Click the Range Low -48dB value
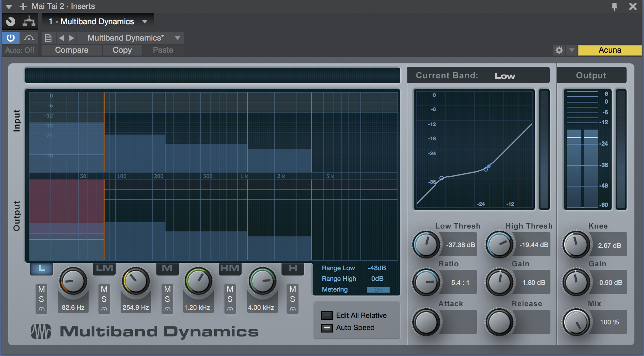Image resolution: width=644 pixels, height=356 pixels. pyautogui.click(x=377, y=268)
